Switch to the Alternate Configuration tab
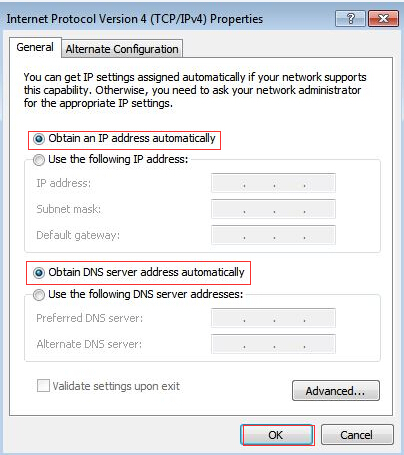 pos(122,49)
